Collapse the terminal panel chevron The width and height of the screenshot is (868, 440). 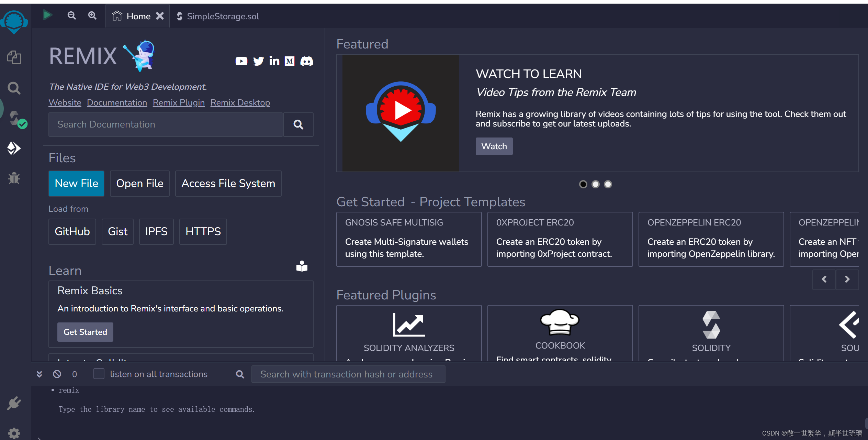tap(39, 373)
